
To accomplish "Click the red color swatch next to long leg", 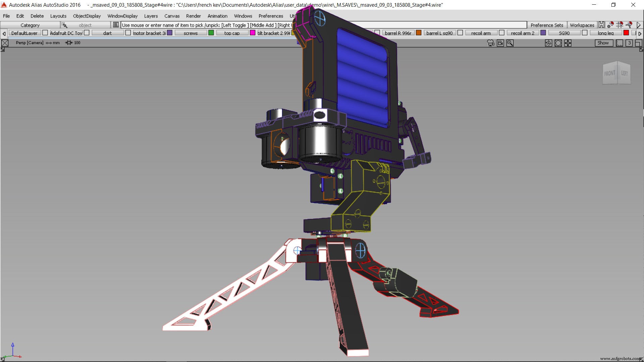I will tap(626, 33).
